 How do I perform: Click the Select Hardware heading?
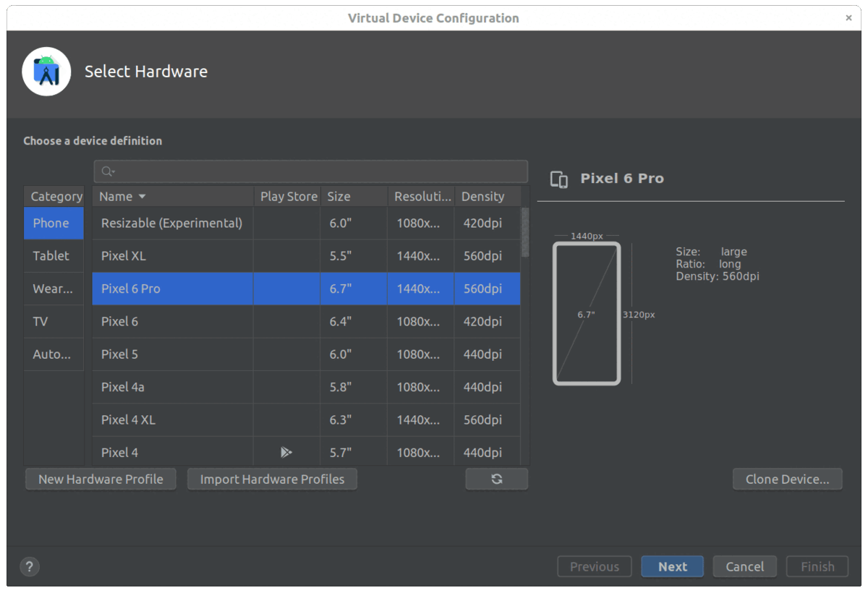tap(146, 72)
